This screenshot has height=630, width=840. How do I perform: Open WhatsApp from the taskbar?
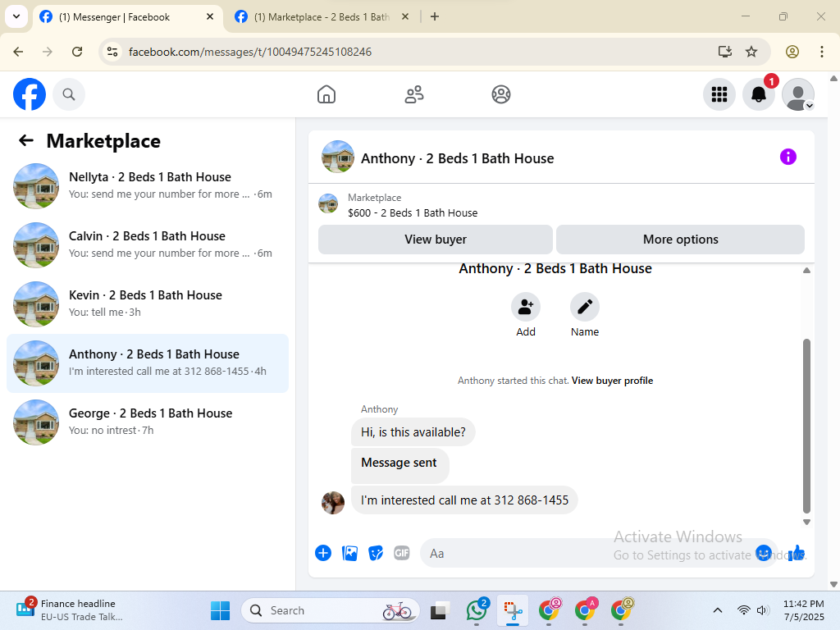pos(477,610)
